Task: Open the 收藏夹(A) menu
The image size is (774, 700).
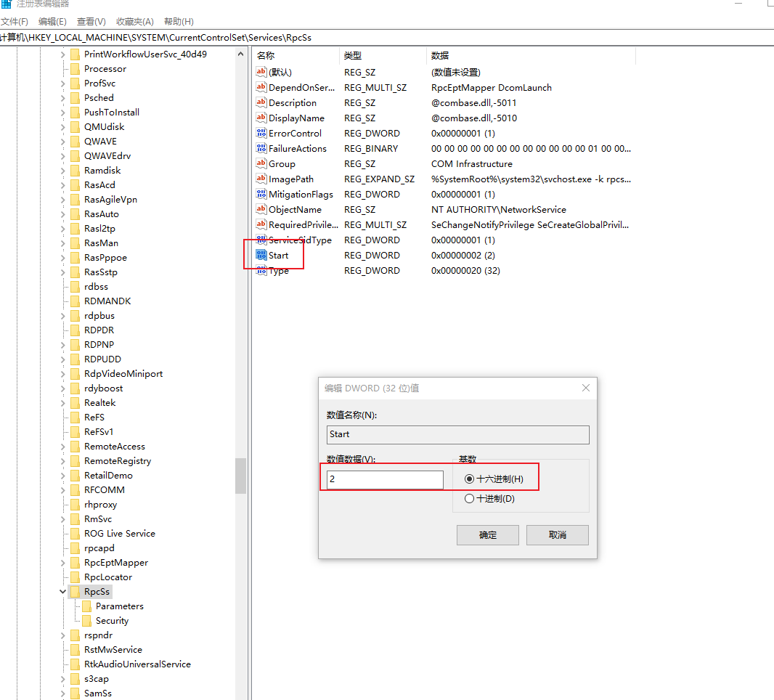Action: [x=135, y=22]
